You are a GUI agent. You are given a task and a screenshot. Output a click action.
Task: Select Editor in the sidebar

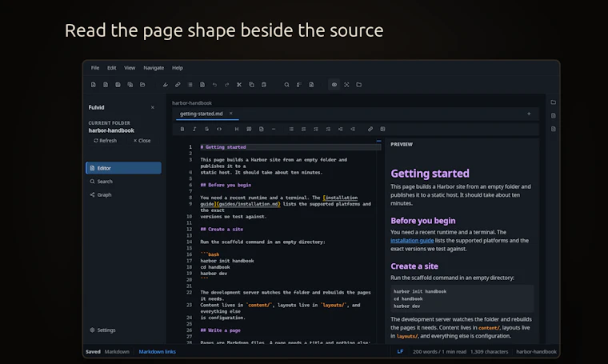pos(123,168)
